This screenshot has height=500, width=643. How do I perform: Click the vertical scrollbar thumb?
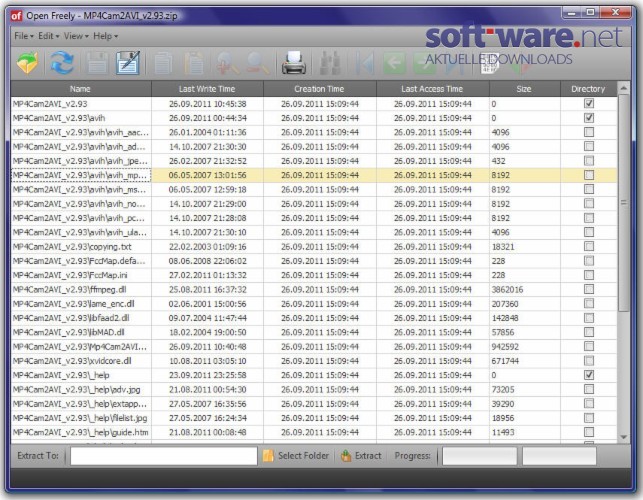[623, 203]
